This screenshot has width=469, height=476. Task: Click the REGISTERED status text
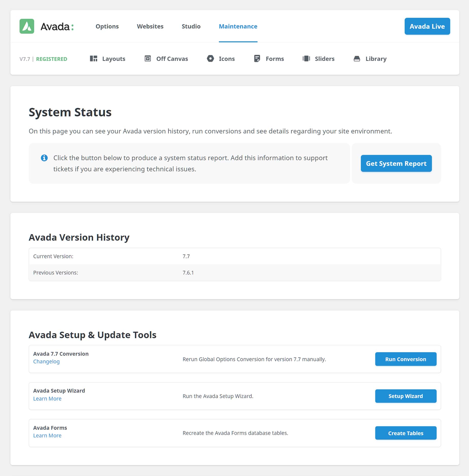pyautogui.click(x=51, y=59)
